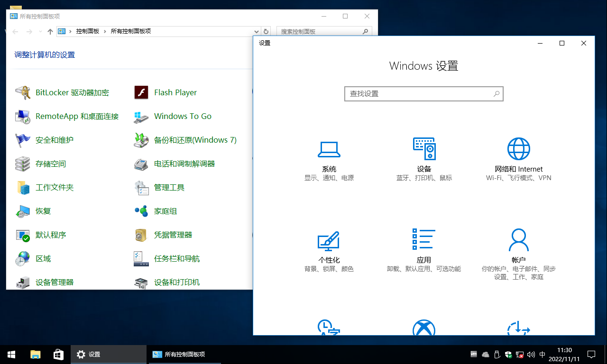This screenshot has height=364, width=607.
Task: Open the 家庭组 icon
Action: tap(141, 211)
